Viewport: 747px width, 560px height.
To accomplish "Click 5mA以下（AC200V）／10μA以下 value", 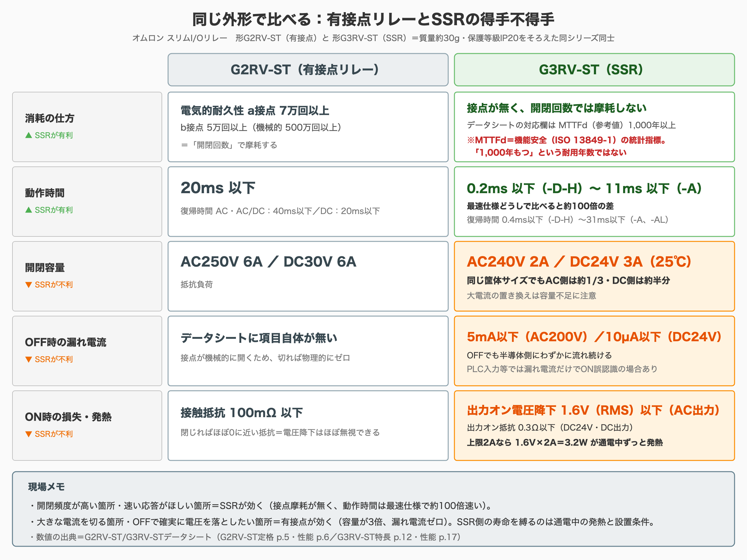I will 594,337.
